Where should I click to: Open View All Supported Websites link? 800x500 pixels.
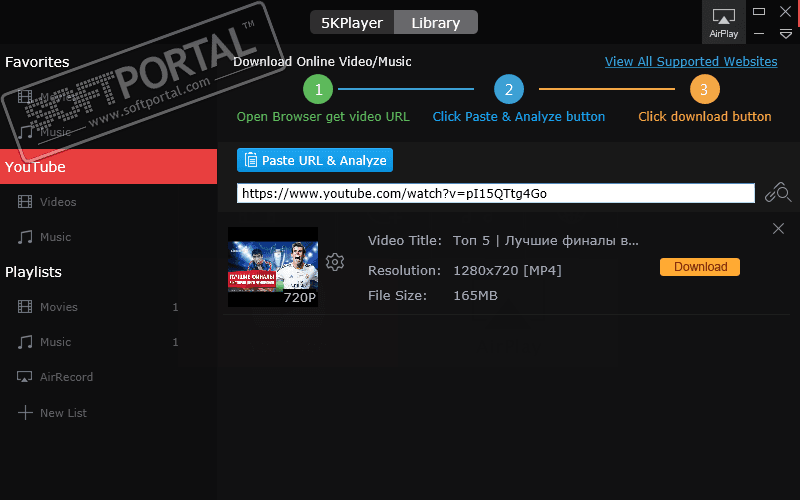691,62
